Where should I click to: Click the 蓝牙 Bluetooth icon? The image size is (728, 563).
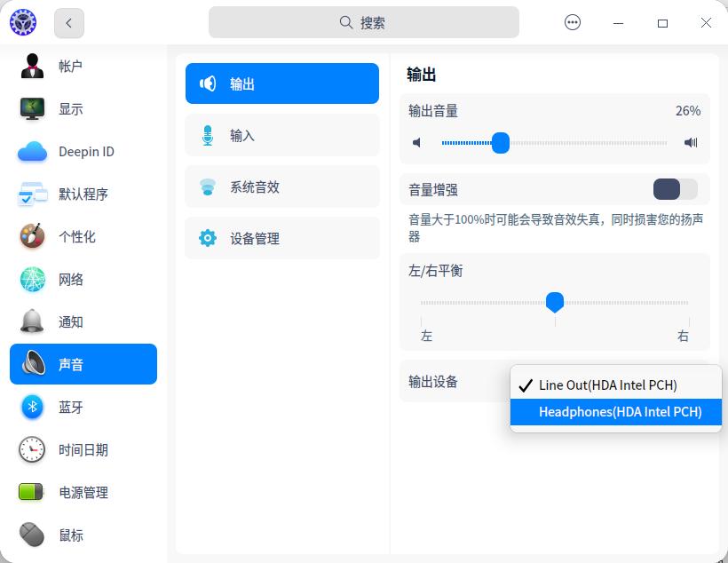tap(30, 408)
